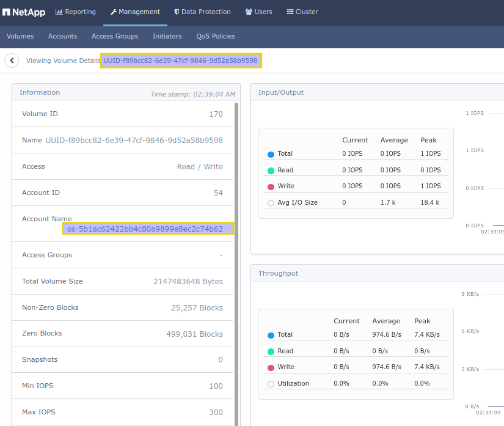Image resolution: width=504 pixels, height=426 pixels.
Task: Go back with the chevron arrow button
Action: tap(12, 61)
